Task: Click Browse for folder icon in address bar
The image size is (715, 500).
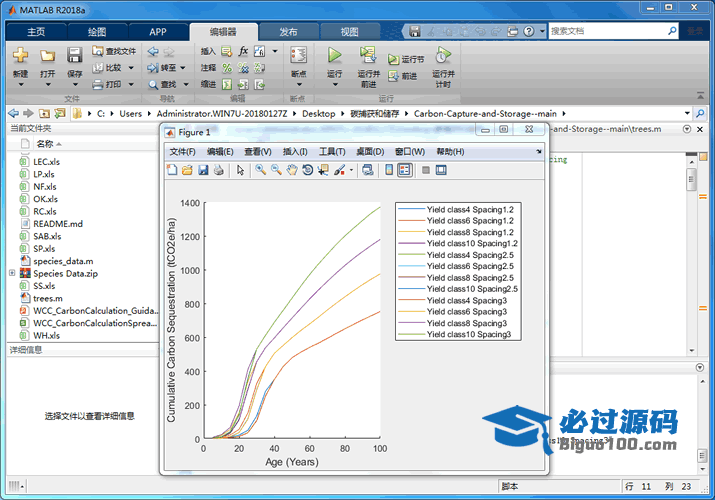Action: (60, 113)
